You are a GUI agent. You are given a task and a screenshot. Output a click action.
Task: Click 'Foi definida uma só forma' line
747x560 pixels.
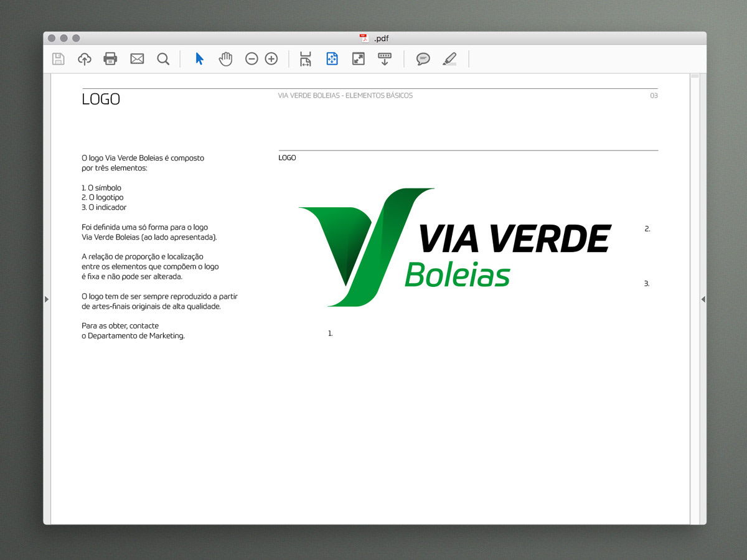(x=145, y=228)
